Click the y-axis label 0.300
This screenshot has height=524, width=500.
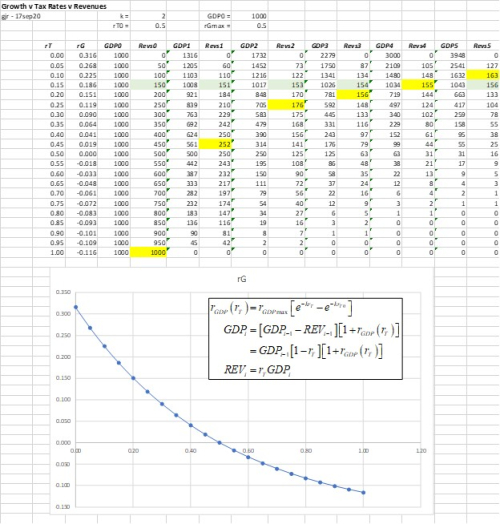63,313
